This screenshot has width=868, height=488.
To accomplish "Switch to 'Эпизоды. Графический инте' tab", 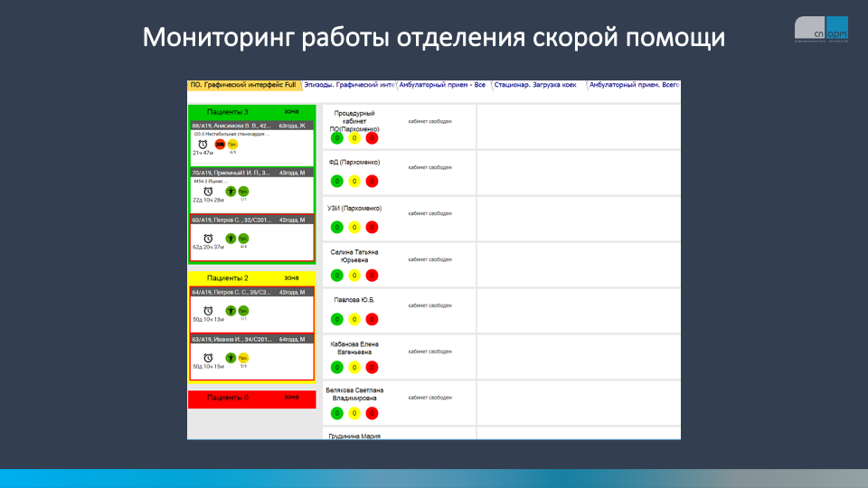I will coord(349,85).
